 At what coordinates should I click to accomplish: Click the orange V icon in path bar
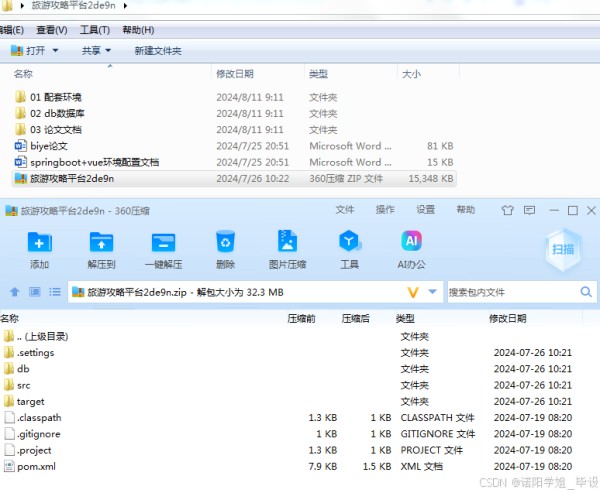tap(412, 292)
